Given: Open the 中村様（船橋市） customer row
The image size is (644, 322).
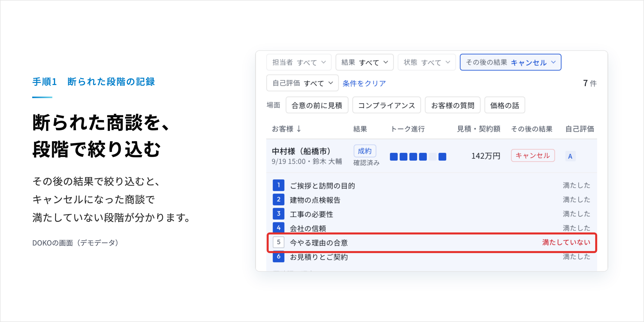Looking at the screenshot, I should tap(432, 156).
